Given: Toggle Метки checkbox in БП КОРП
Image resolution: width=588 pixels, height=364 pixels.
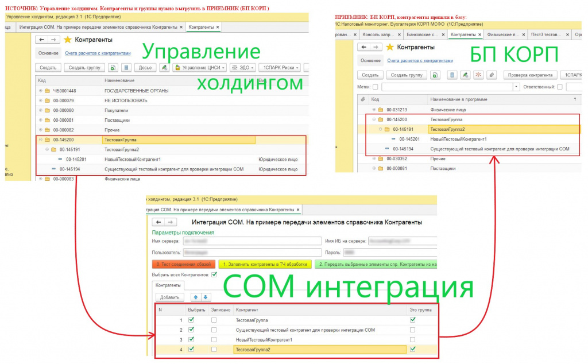Looking at the screenshot, I should coord(376,87).
